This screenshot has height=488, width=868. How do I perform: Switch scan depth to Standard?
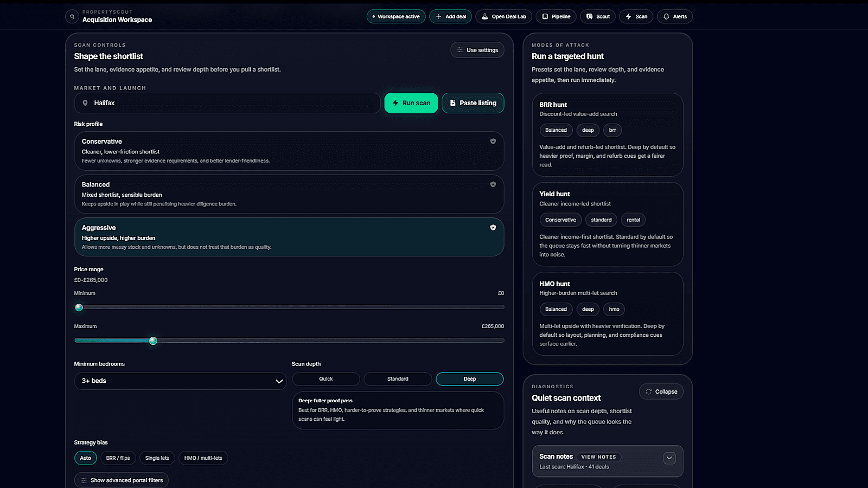pyautogui.click(x=398, y=378)
